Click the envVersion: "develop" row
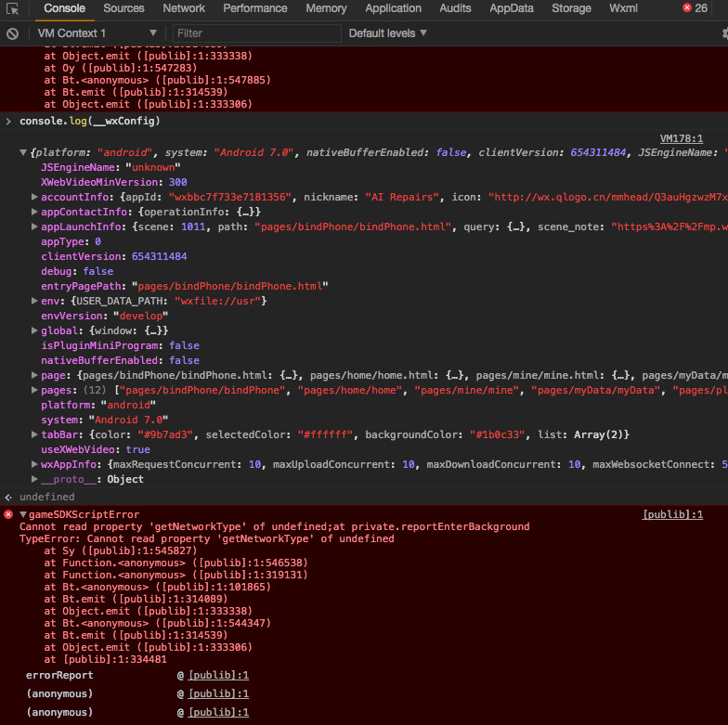 [104, 316]
